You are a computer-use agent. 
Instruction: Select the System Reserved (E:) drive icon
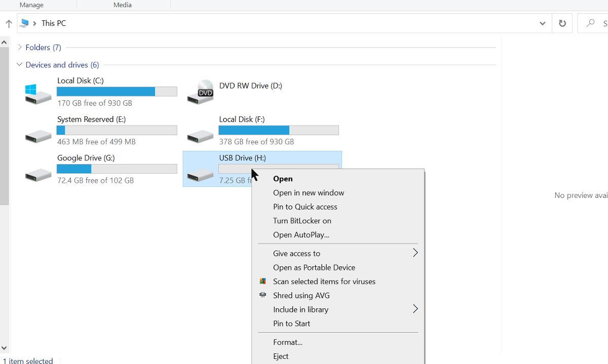point(38,135)
